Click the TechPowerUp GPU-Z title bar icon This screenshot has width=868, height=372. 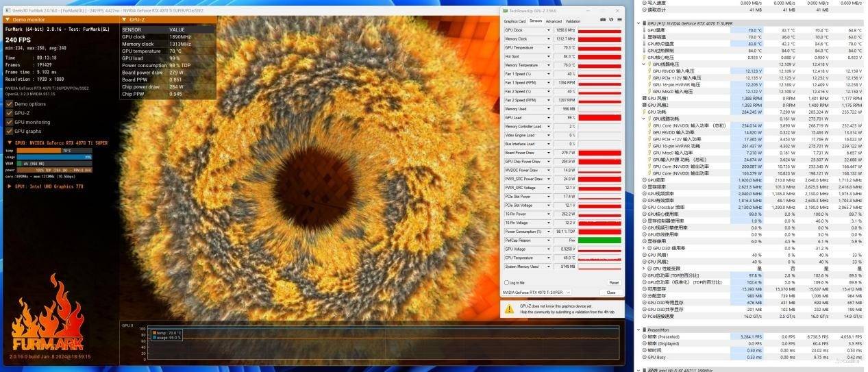coord(506,11)
